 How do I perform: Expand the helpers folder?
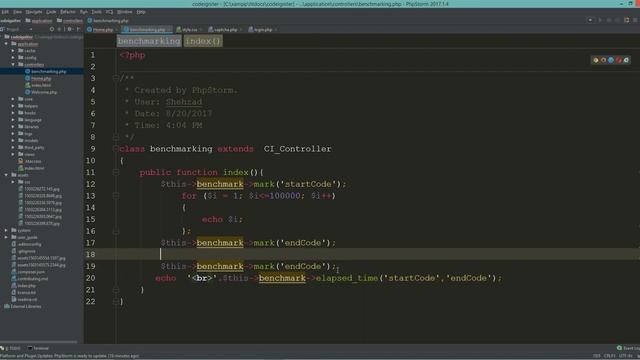point(13,106)
